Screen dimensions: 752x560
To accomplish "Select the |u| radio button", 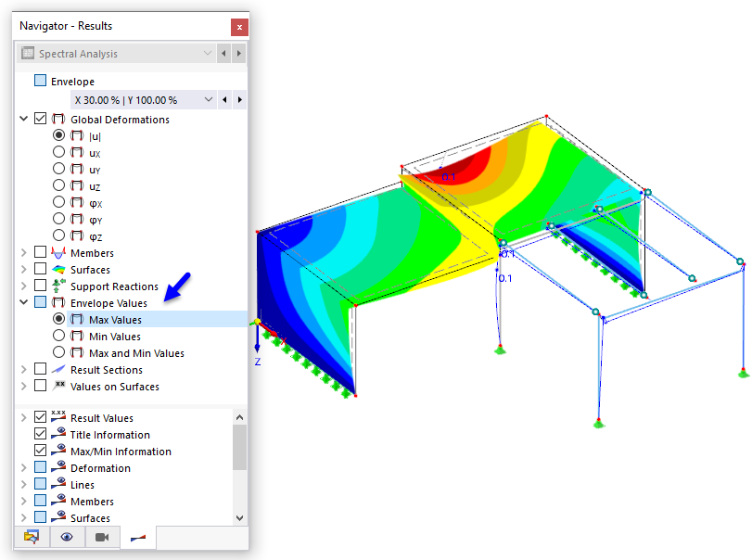I will tap(58, 135).
